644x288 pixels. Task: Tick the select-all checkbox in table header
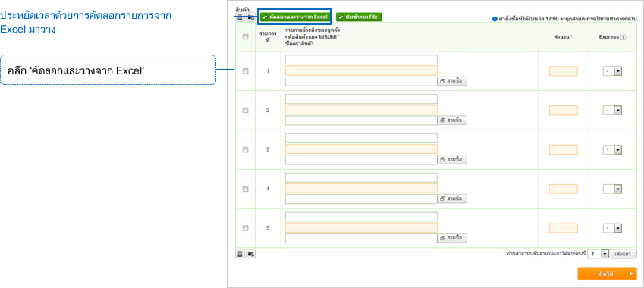(246, 37)
